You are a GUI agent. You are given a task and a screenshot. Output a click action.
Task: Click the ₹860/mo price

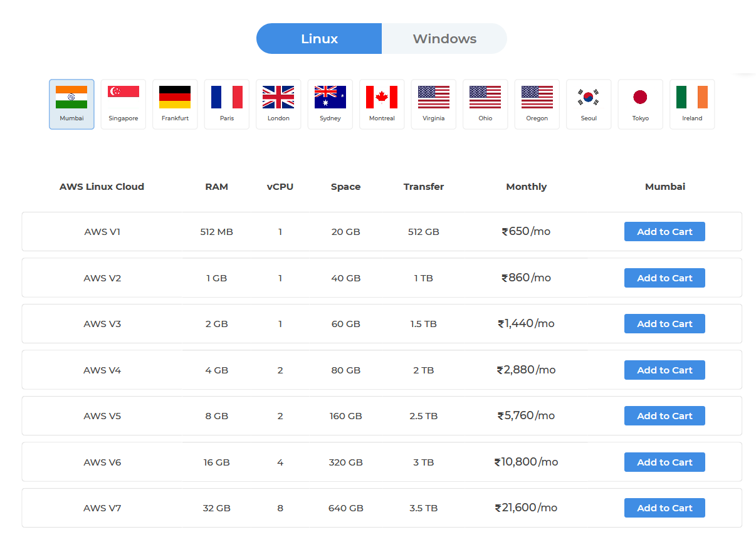click(526, 278)
